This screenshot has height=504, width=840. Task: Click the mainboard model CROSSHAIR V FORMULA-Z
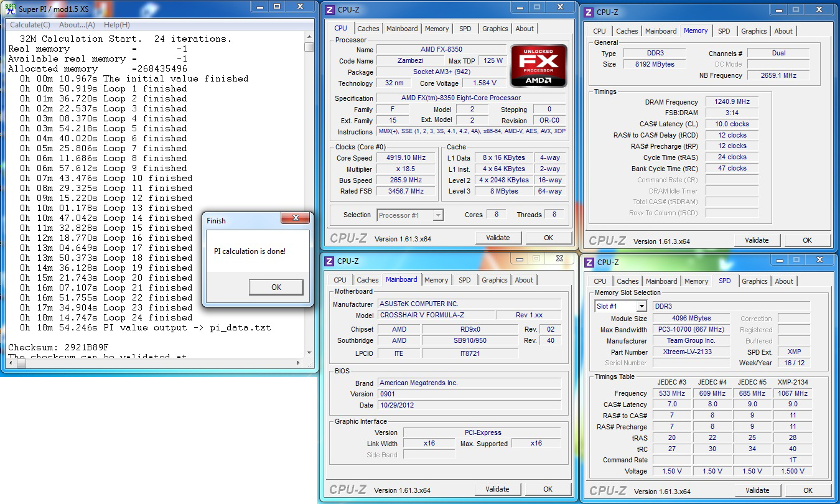(436, 315)
